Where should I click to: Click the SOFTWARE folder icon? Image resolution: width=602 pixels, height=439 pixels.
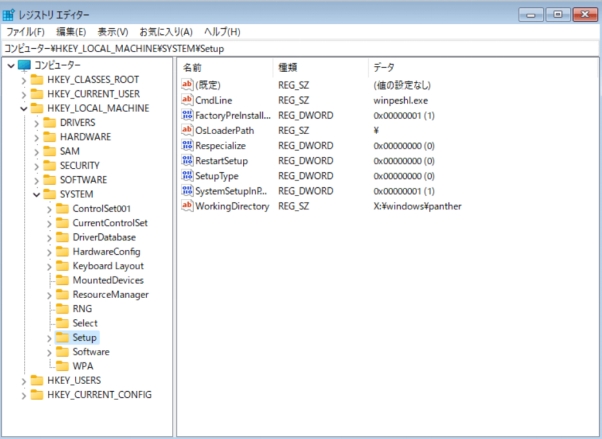[x=50, y=180]
